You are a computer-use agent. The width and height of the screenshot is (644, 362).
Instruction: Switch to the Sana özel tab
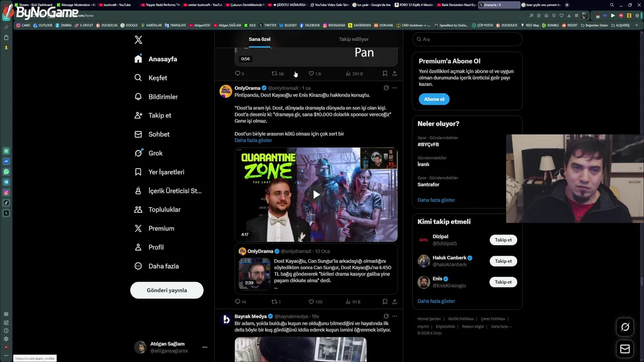(x=260, y=39)
